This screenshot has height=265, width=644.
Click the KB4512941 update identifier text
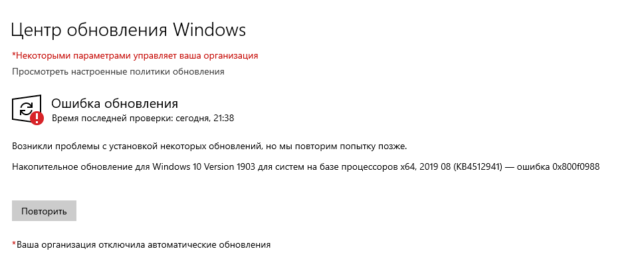[478, 167]
